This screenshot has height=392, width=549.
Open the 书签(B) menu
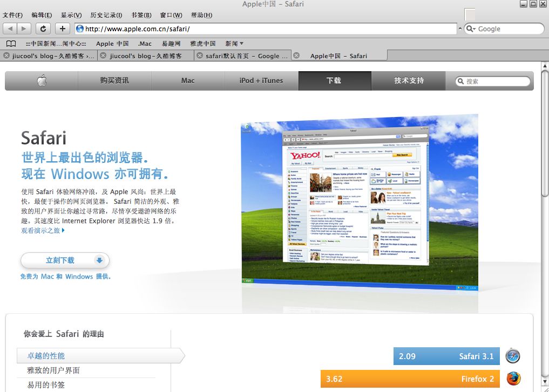coord(141,15)
